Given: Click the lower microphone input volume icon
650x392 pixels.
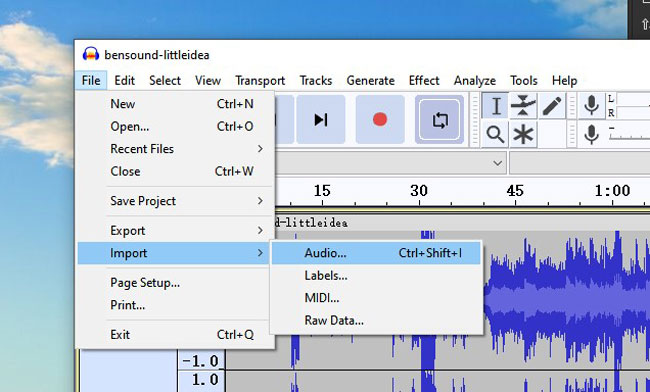Looking at the screenshot, I should [591, 134].
